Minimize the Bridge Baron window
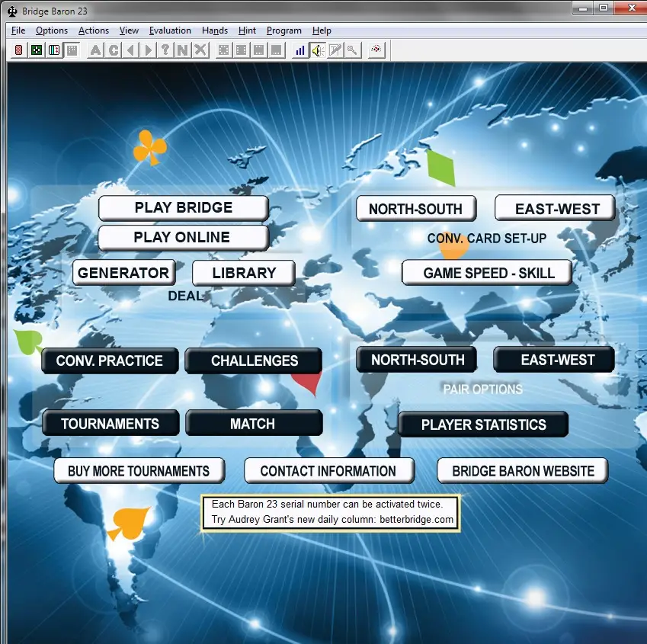647x644 pixels. 583,8
